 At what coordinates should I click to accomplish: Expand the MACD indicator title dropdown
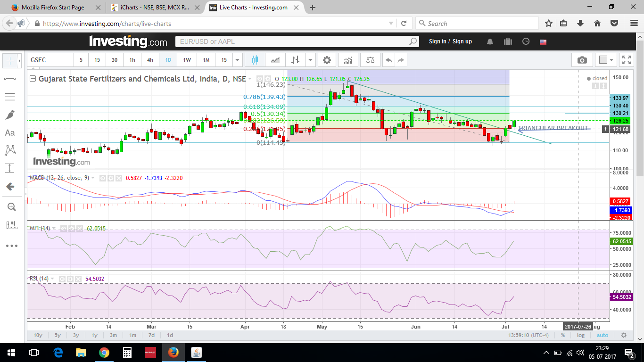tap(92, 178)
